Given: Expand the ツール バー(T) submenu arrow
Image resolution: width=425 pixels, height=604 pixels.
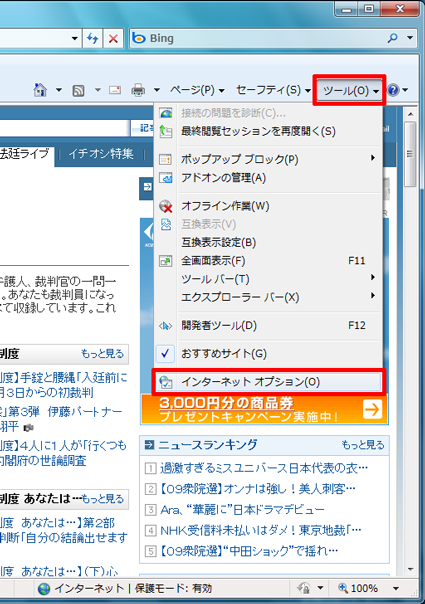Looking at the screenshot, I should [373, 277].
